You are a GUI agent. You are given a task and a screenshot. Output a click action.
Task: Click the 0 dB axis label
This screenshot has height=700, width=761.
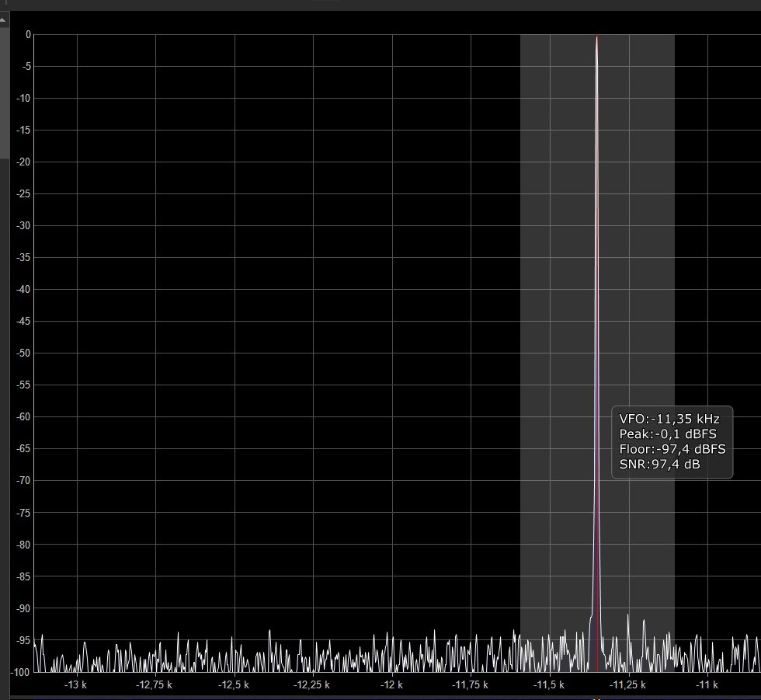click(27, 35)
